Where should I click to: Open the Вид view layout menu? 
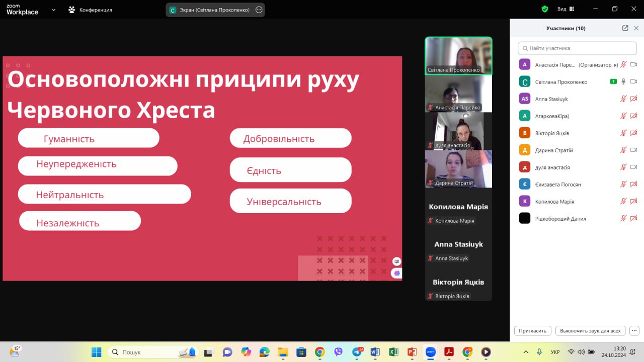click(566, 9)
